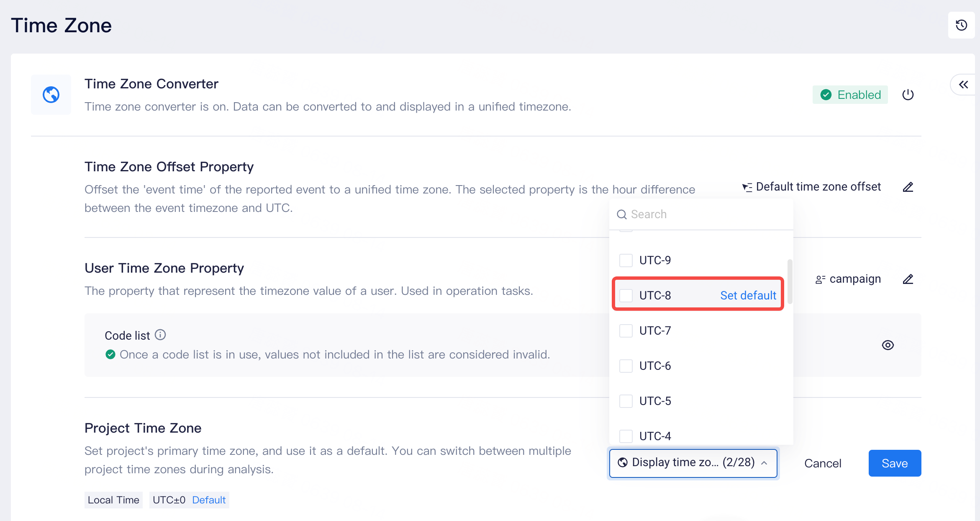Select the UTC-6 option in list
This screenshot has width=980, height=521.
(655, 366)
